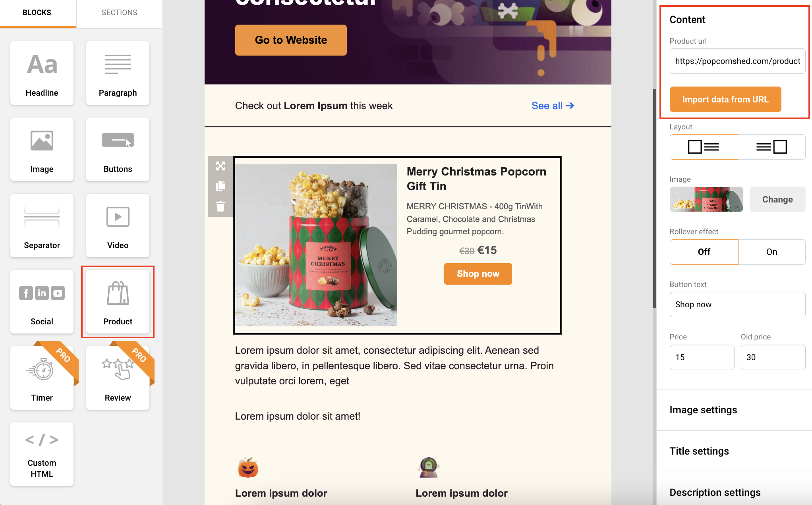Click Import data from URL button
Image resolution: width=812 pixels, height=505 pixels.
(725, 99)
